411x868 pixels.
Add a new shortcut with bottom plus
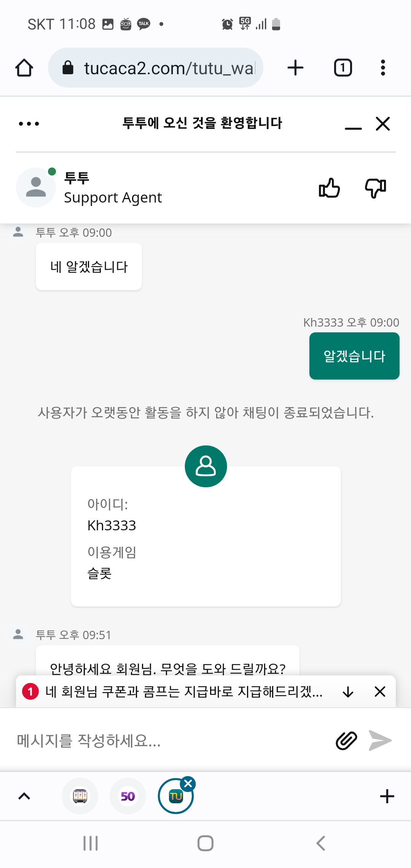[387, 796]
